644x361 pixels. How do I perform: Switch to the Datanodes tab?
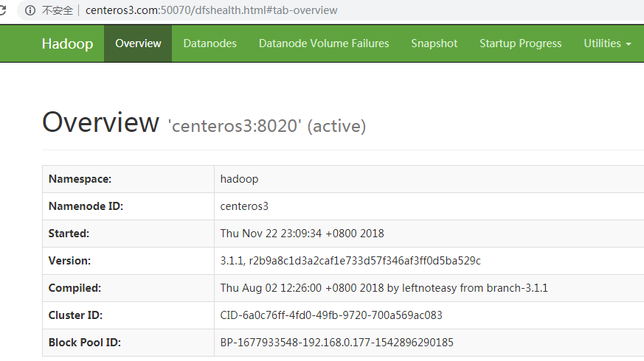point(210,43)
